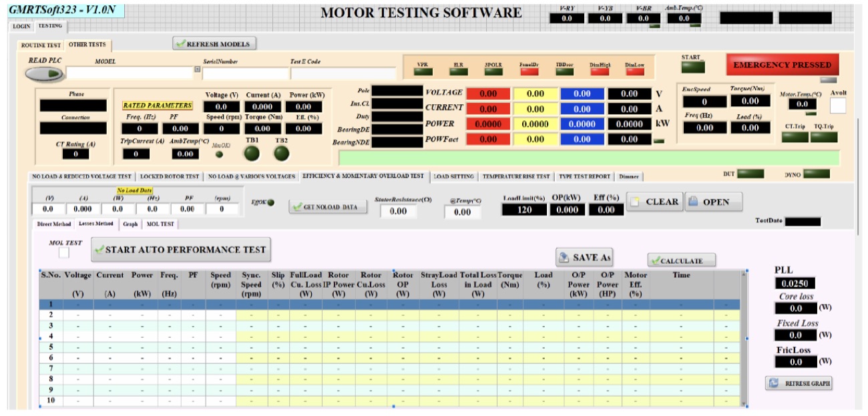Switch to the Direct Method sub-tab
Viewport: 868px width, 416px height.
tap(53, 224)
